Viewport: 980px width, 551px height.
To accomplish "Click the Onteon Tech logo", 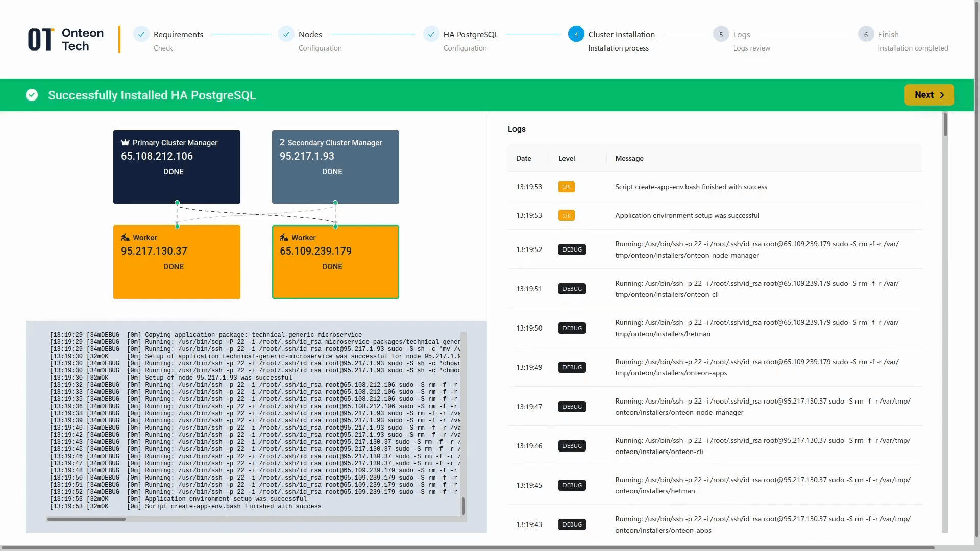I will (x=65, y=39).
